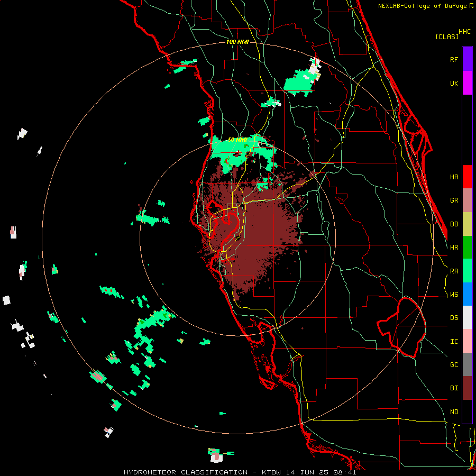Select the "GR" legend label
The height and width of the screenshot is (476, 476).
point(454,200)
